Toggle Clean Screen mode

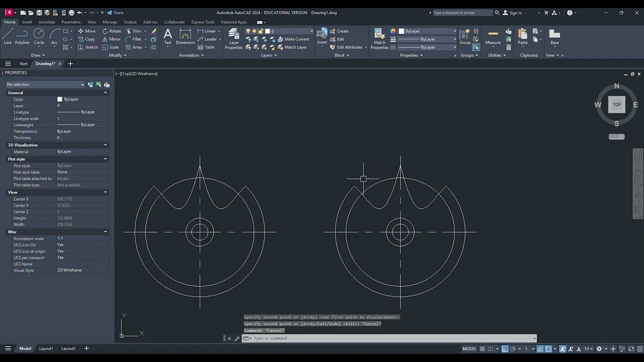[x=631, y=348]
